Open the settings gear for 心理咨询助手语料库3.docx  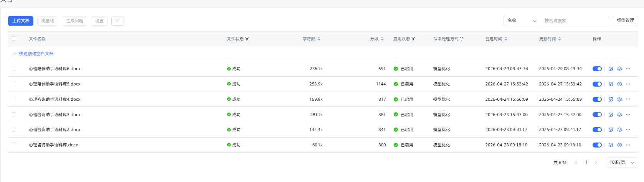point(619,115)
